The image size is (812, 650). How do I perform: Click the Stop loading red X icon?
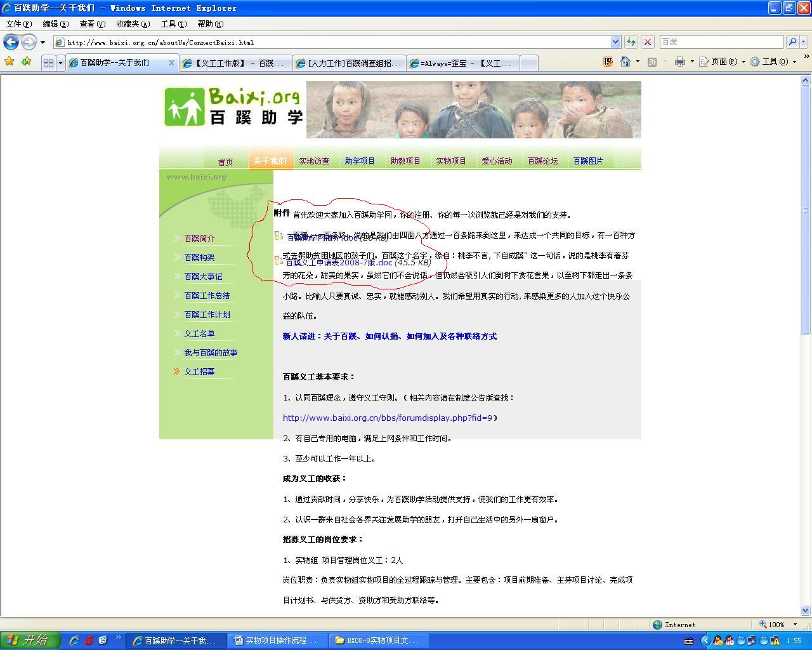tap(647, 42)
